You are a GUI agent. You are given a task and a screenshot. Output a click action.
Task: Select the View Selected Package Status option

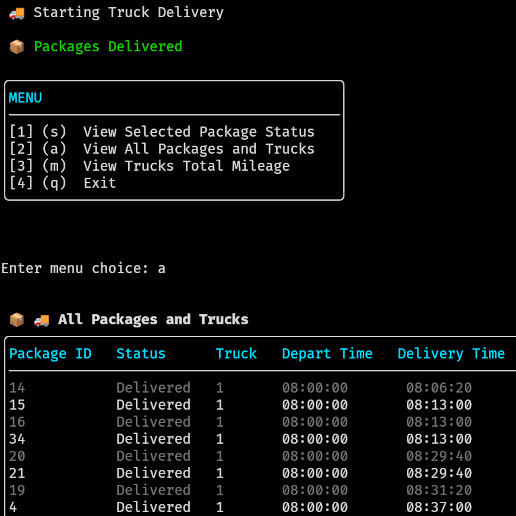point(162,132)
